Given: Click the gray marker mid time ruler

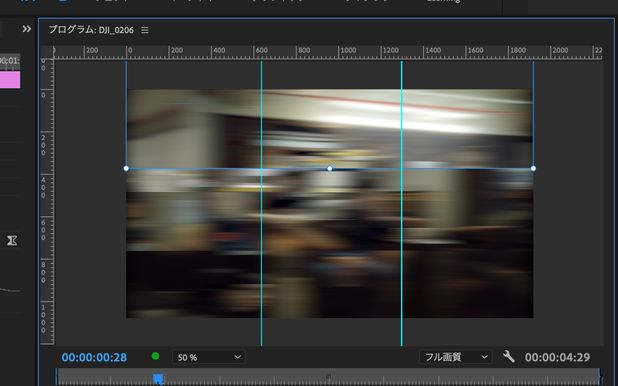Looking at the screenshot, I should [328, 377].
